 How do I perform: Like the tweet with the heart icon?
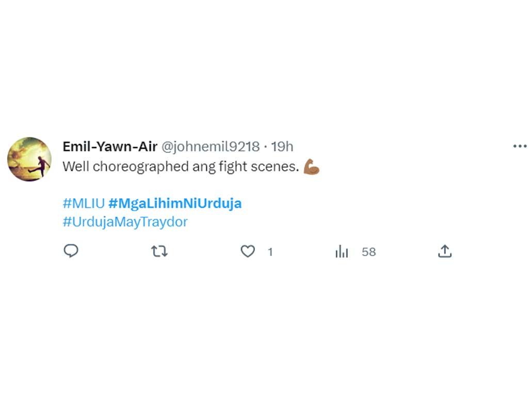(x=248, y=251)
